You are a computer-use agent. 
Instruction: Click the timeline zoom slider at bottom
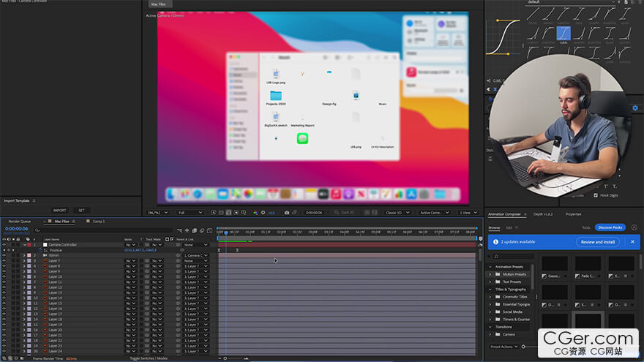[227, 358]
